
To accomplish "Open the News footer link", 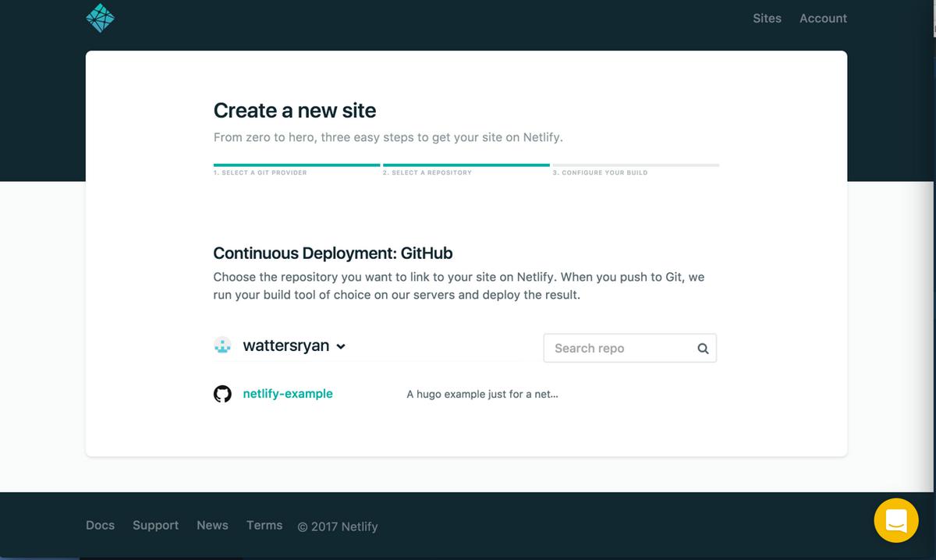I will [x=212, y=525].
